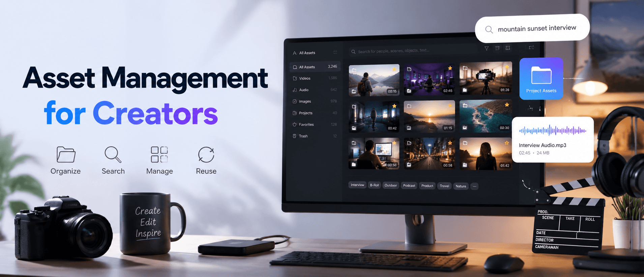Click the Project Assets label
The height and width of the screenshot is (277, 644).
[541, 91]
